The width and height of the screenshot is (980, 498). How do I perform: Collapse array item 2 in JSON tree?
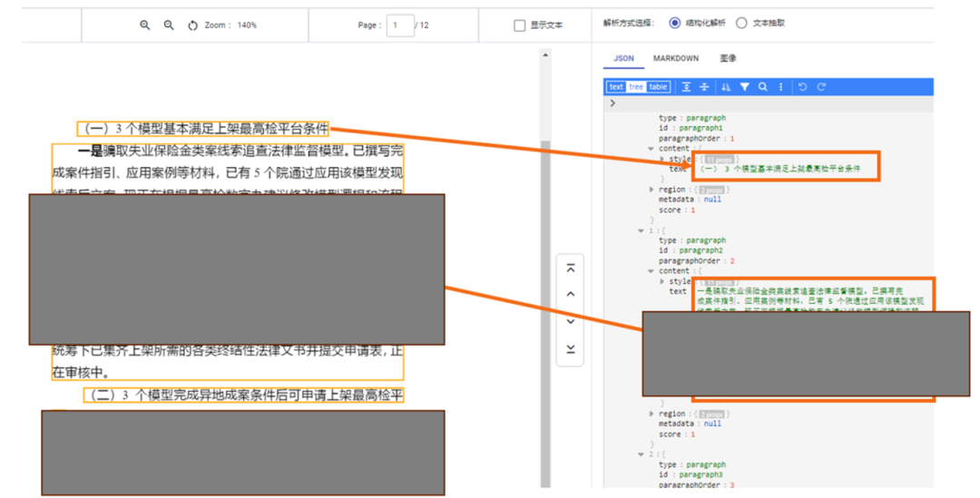[x=641, y=454]
